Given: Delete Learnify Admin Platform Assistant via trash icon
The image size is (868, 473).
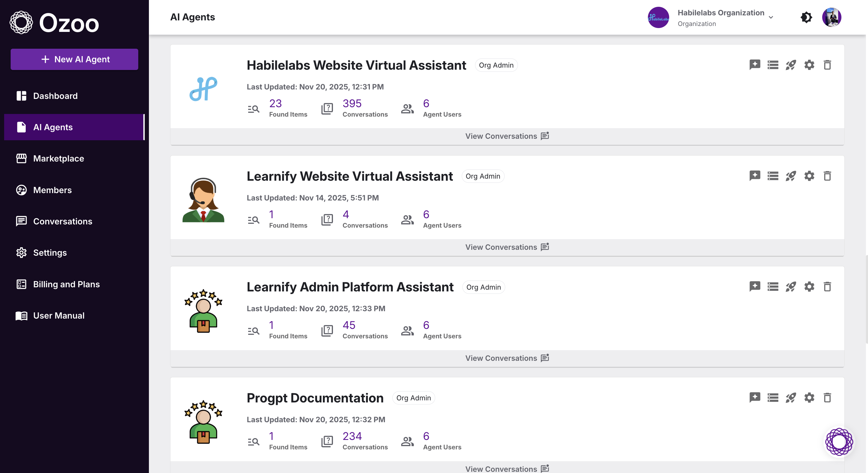Looking at the screenshot, I should (x=827, y=286).
